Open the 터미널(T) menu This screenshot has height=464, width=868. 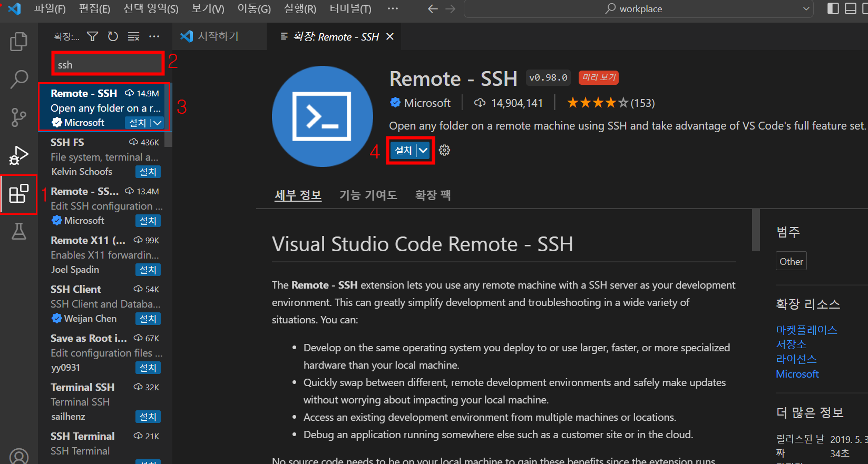(x=350, y=9)
